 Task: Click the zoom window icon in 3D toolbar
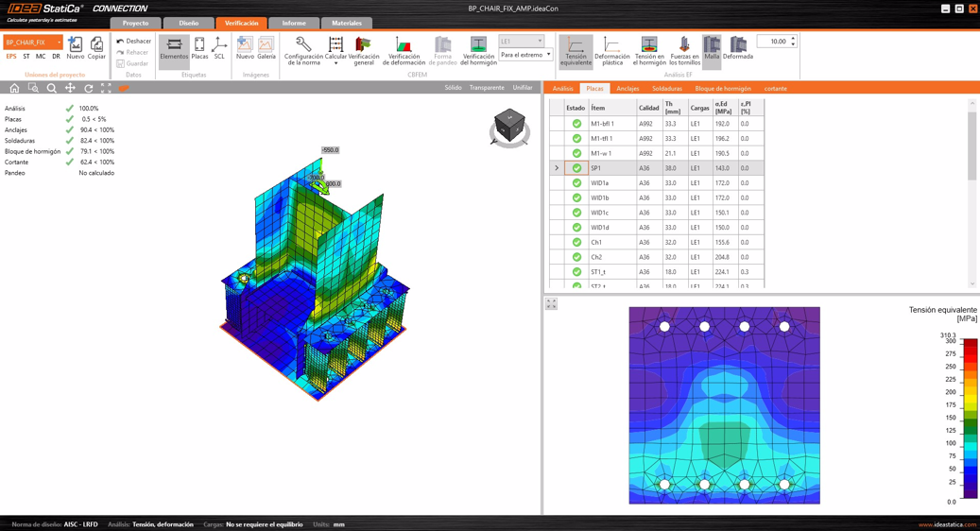[x=33, y=88]
